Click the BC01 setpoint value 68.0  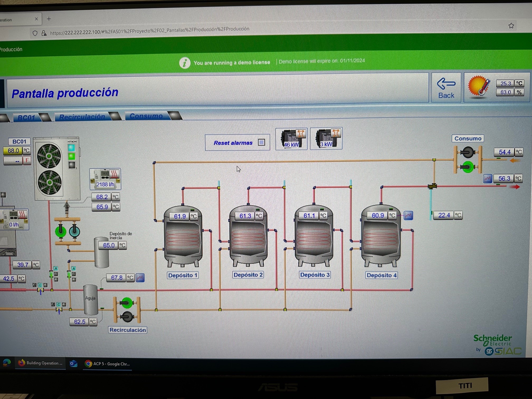[13, 151]
